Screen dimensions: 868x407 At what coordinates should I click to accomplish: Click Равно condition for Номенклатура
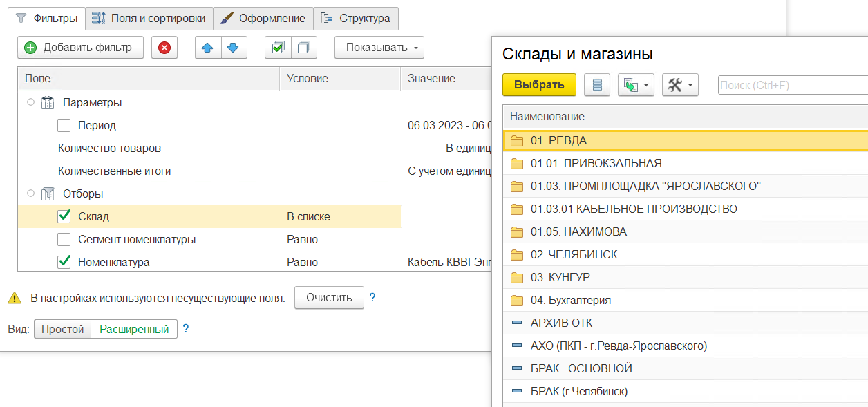[x=340, y=262]
